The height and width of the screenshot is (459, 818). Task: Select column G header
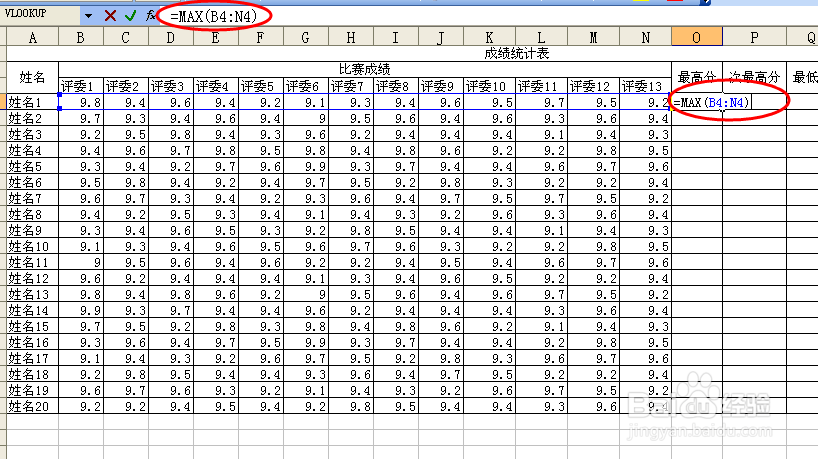tap(305, 37)
